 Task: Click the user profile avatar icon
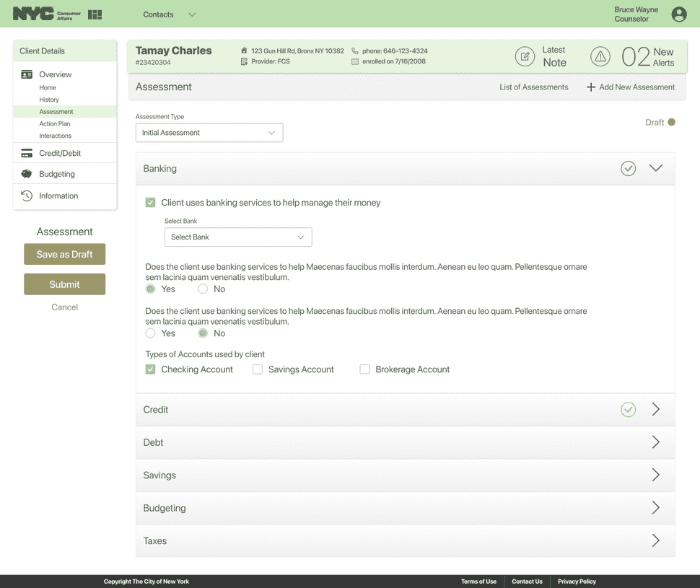click(x=678, y=14)
